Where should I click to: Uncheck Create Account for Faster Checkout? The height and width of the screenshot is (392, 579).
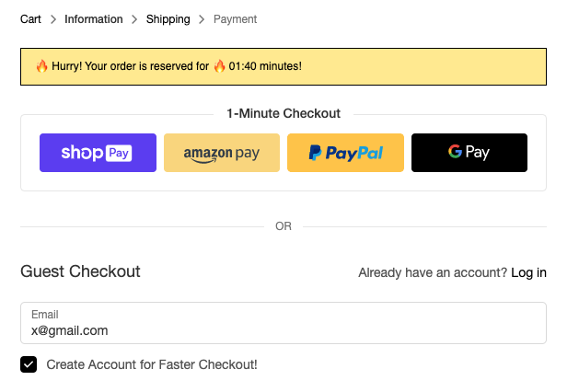coord(29,364)
